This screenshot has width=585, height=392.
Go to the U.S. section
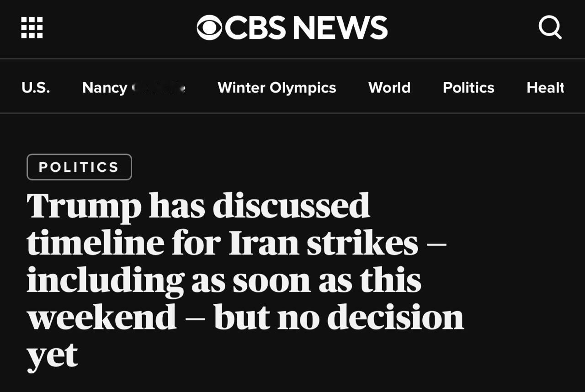(x=36, y=87)
